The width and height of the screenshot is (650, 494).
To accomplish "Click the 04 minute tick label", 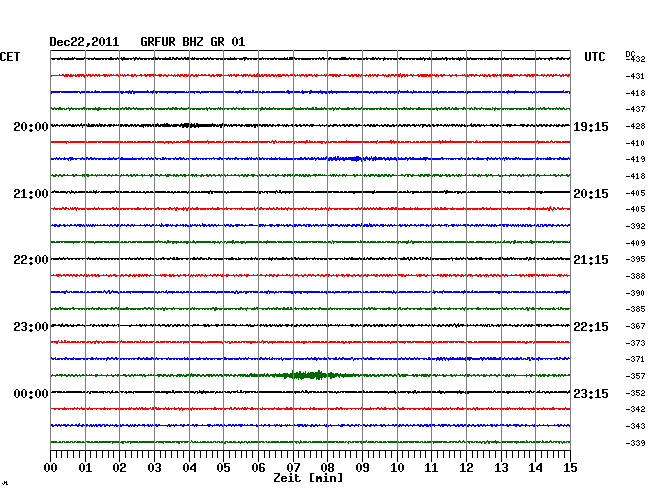I will click(x=189, y=468).
